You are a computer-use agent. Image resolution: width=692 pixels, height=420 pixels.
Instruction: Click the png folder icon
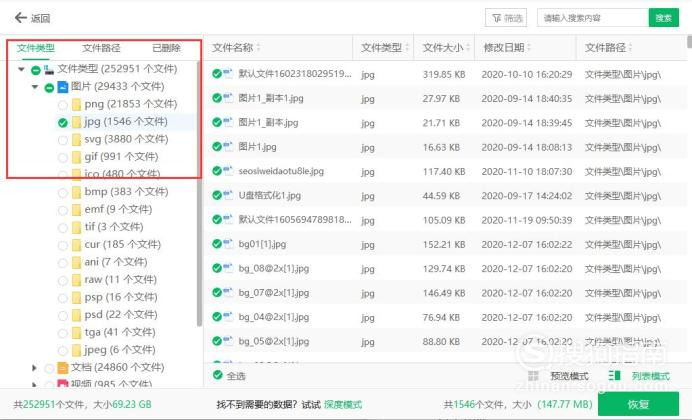coord(77,104)
